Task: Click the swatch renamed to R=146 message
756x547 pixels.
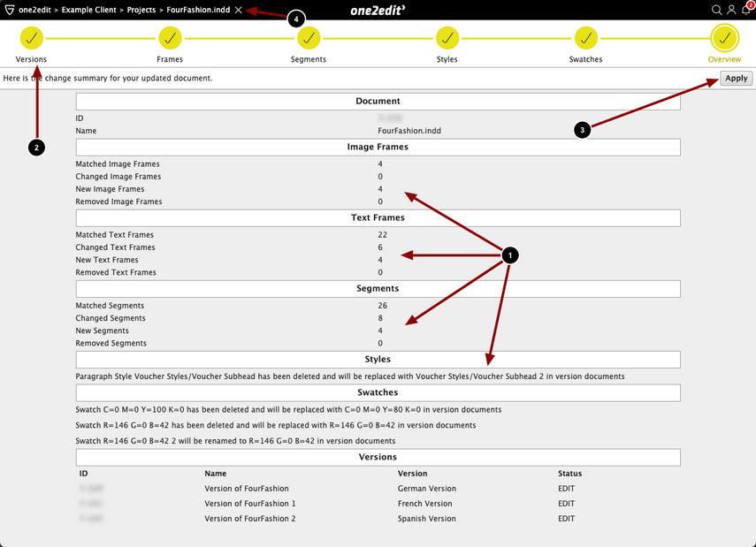Action: pyautogui.click(x=235, y=441)
